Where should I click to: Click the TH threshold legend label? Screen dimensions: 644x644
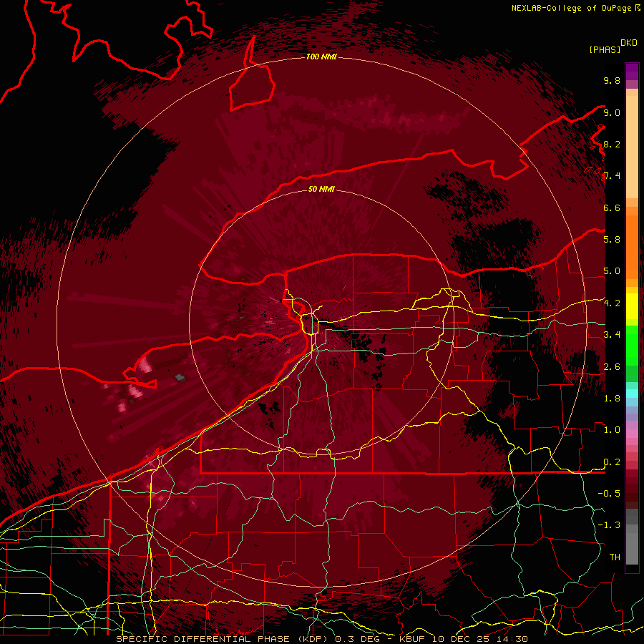tap(615, 557)
